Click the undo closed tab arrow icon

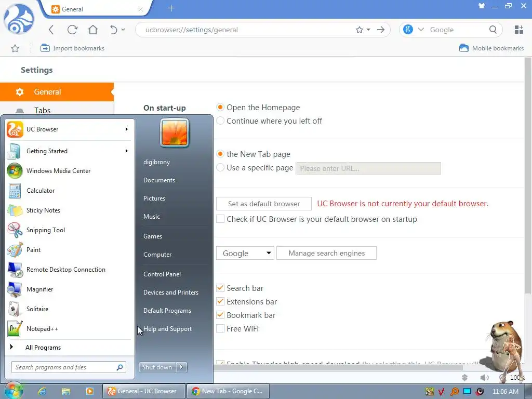pos(114,30)
